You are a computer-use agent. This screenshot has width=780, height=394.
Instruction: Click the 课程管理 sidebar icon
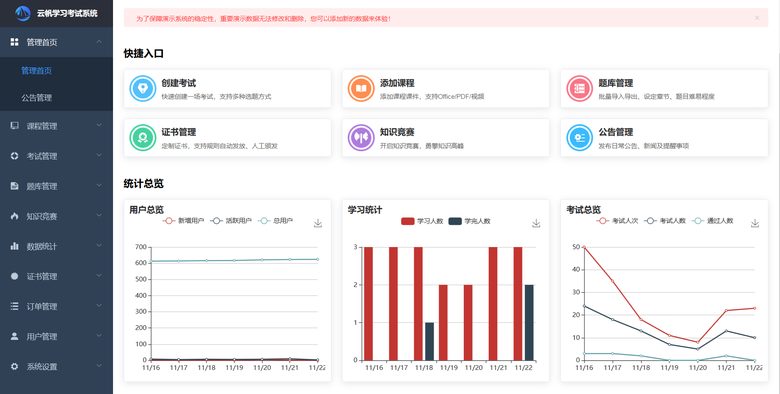point(14,126)
